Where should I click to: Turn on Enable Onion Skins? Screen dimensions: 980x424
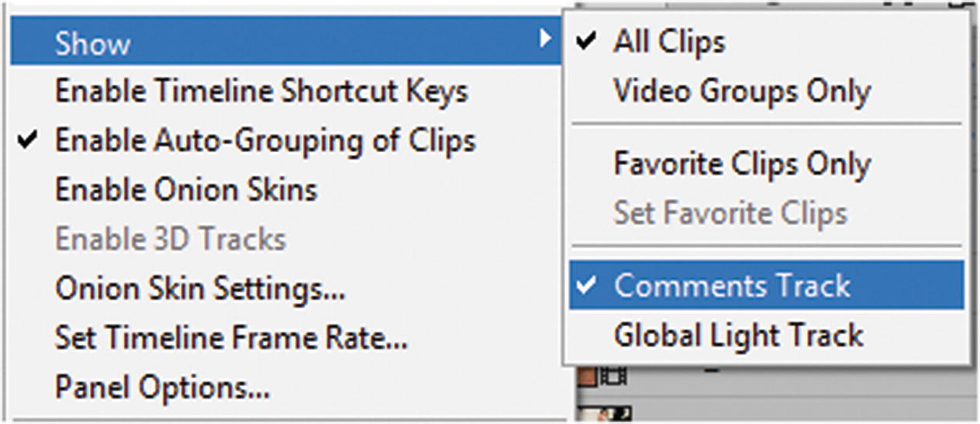pyautogui.click(x=186, y=190)
